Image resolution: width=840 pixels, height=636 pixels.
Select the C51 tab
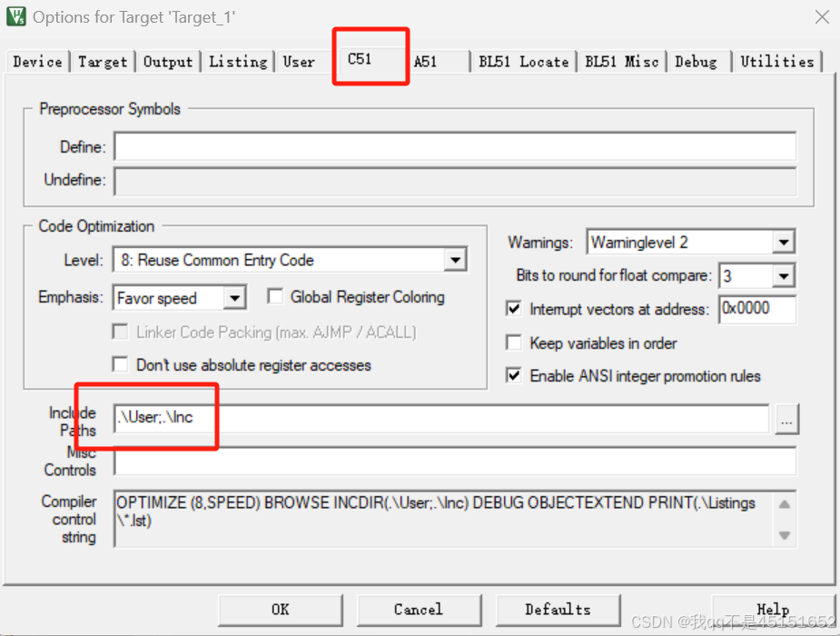pos(360,59)
